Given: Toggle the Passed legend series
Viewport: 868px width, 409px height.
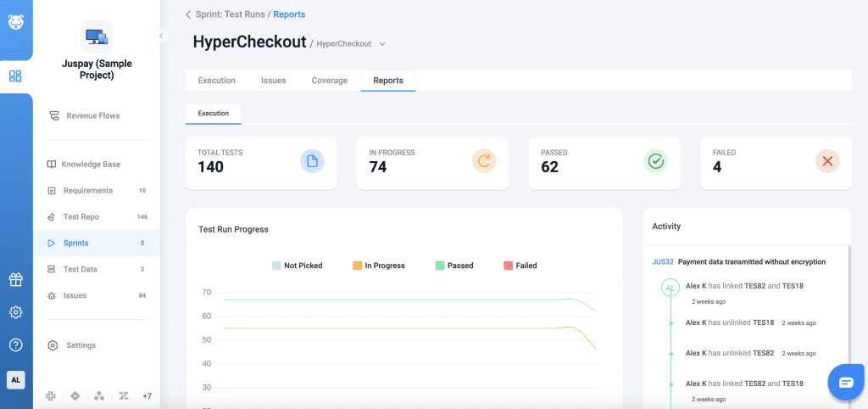Looking at the screenshot, I should tap(453, 266).
